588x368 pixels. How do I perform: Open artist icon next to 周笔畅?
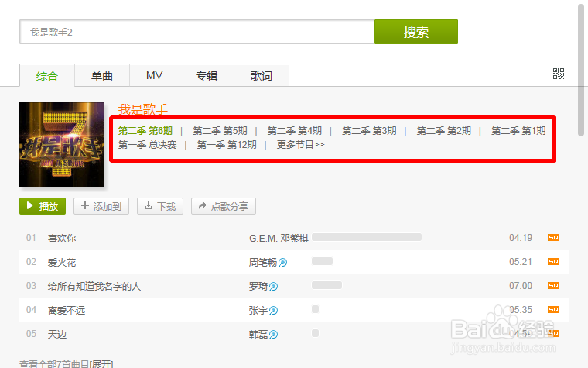[x=282, y=263]
